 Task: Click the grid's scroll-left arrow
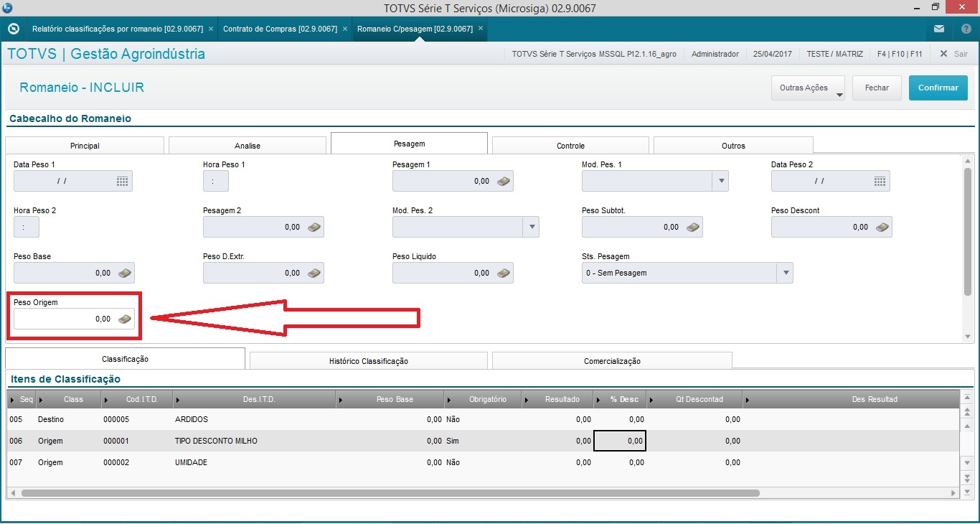[x=13, y=493]
